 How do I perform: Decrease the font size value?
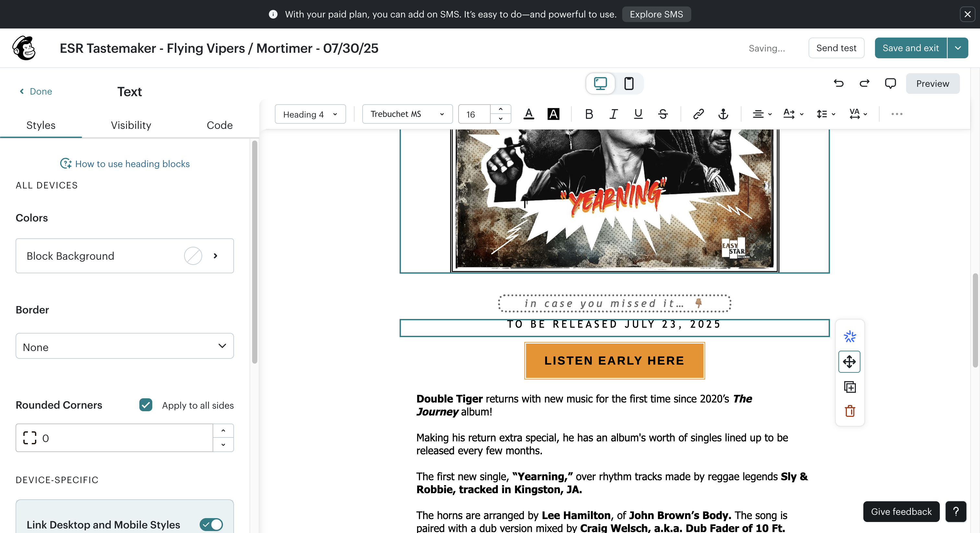(x=500, y=119)
